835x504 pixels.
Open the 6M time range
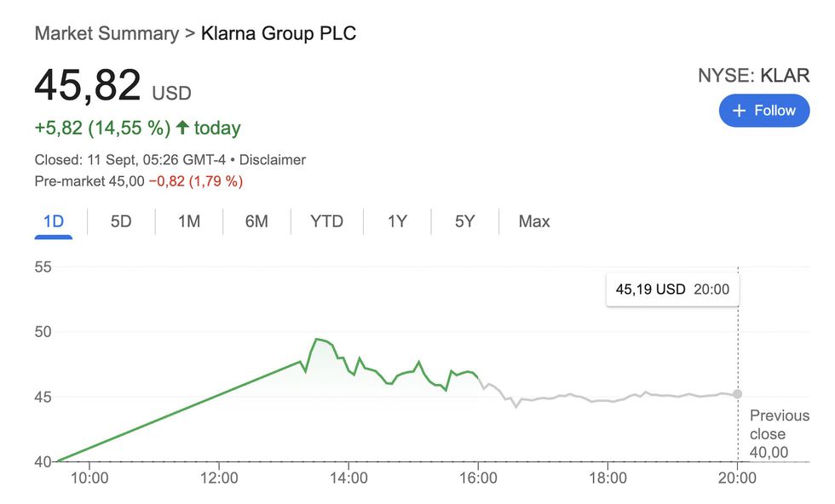[256, 220]
